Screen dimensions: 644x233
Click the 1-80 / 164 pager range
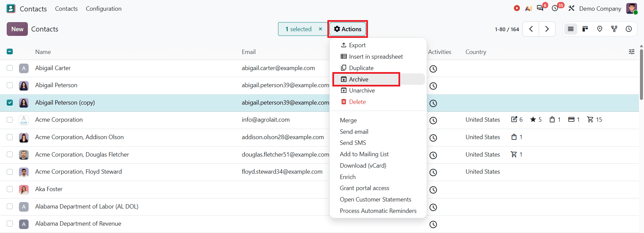(507, 30)
